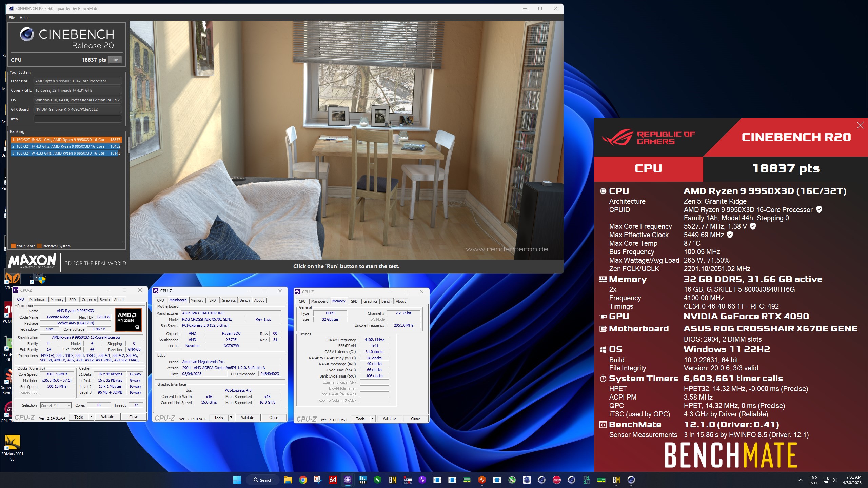Switch to CPU tab in middle CPU-Z window

click(160, 300)
